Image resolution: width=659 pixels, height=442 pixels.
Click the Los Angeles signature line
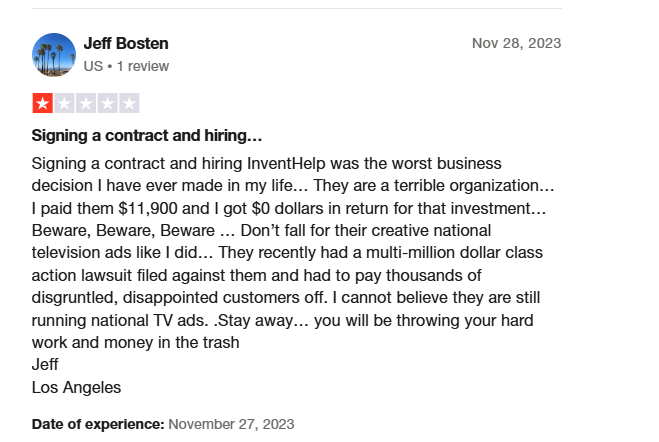[x=76, y=387]
